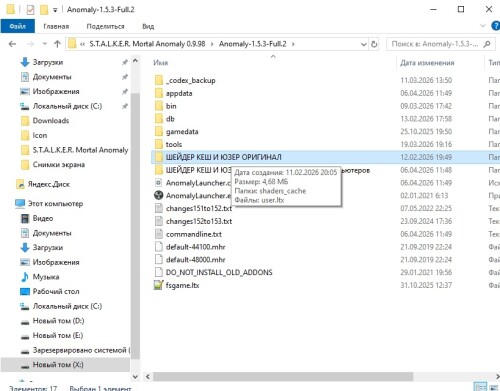Open Новый том (E:) drive

click(x=58, y=335)
